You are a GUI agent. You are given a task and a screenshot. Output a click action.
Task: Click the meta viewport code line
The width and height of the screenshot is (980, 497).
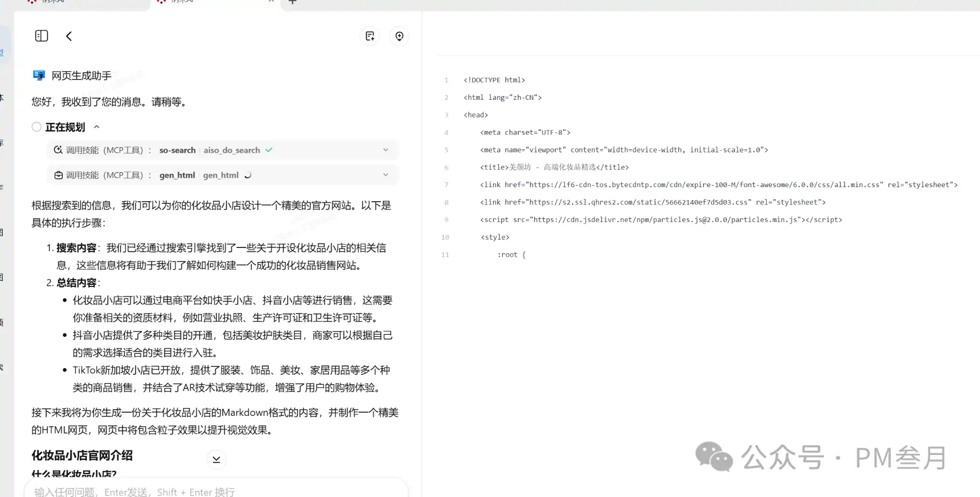click(624, 150)
